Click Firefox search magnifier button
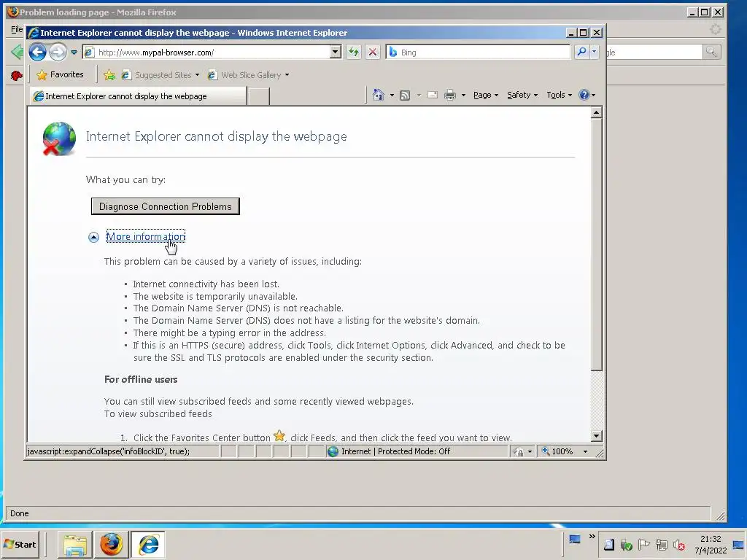The image size is (747, 560). point(711,52)
